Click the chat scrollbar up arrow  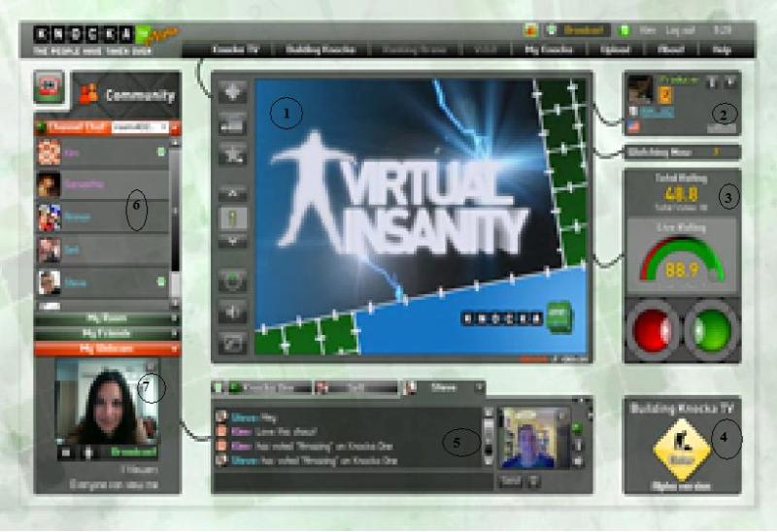[x=489, y=413]
